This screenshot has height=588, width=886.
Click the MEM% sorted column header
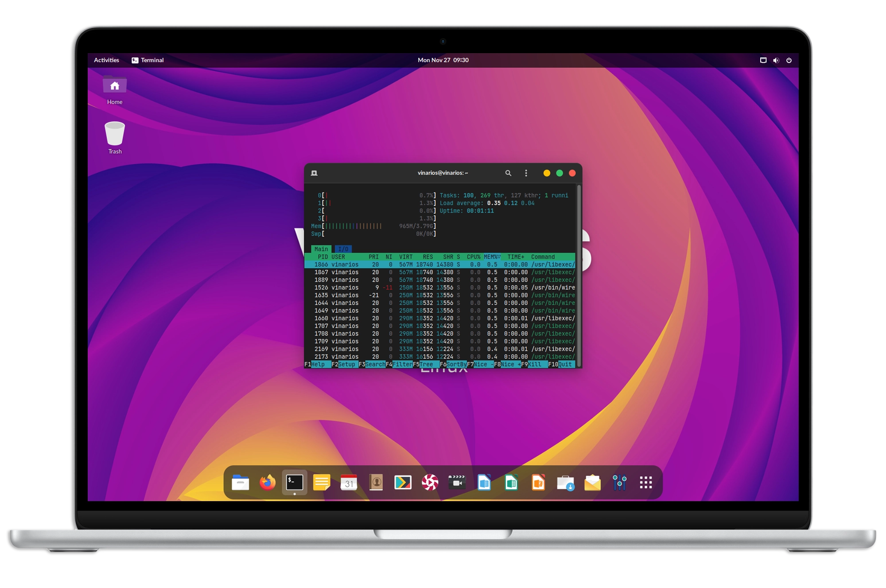492,257
